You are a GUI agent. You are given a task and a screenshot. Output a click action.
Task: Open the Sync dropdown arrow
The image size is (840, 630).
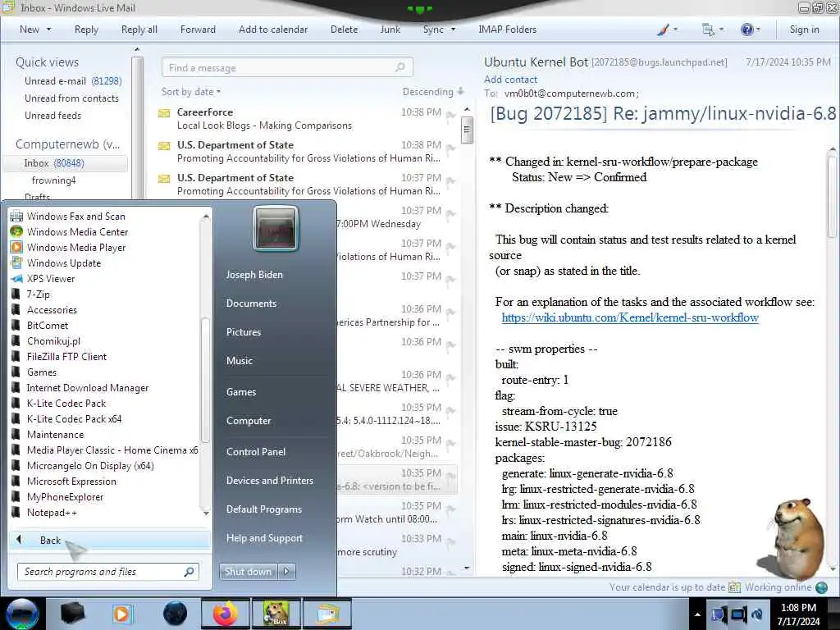click(x=453, y=30)
